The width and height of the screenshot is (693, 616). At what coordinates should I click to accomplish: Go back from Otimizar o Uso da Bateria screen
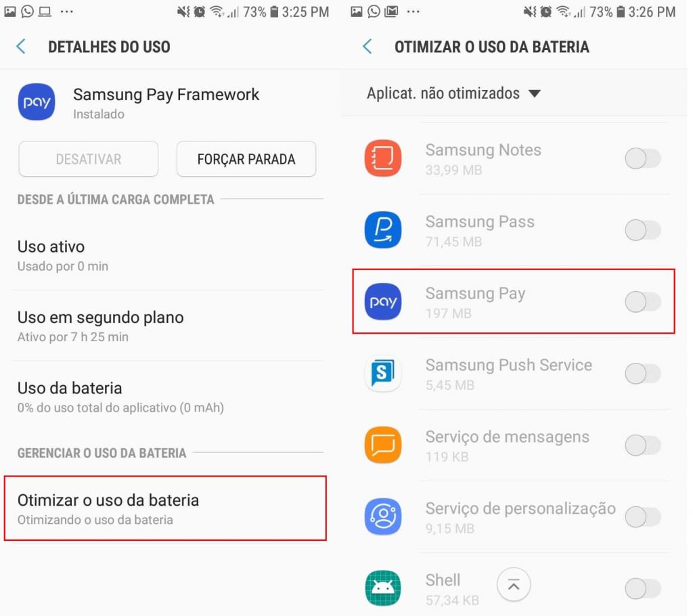click(367, 47)
